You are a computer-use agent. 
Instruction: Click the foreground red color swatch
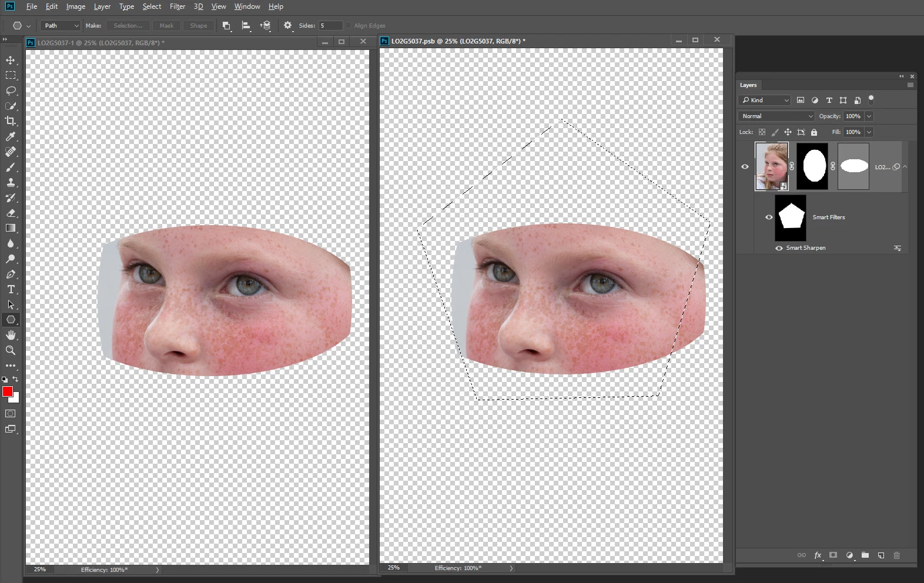[x=8, y=391]
